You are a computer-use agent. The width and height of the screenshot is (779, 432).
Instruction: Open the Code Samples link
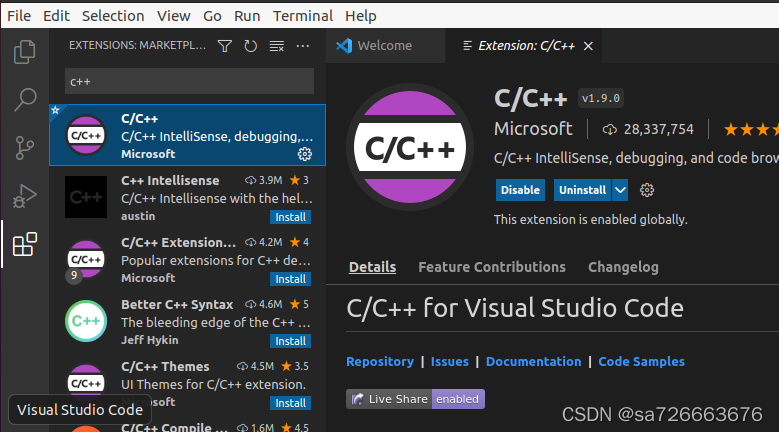click(641, 361)
